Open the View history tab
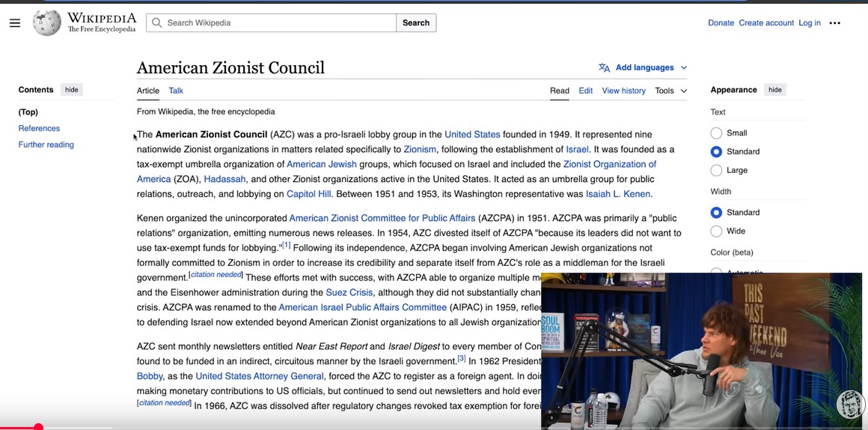 (x=624, y=91)
